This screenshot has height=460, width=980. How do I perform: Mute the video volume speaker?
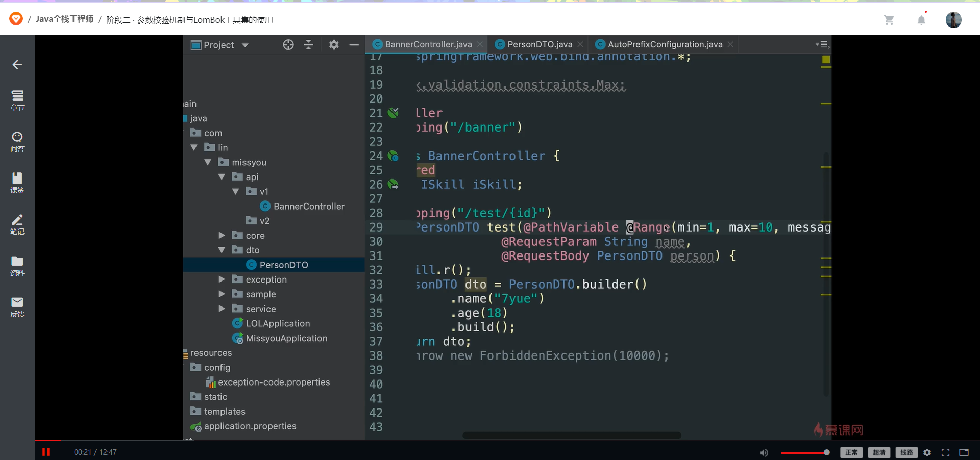[x=764, y=452]
